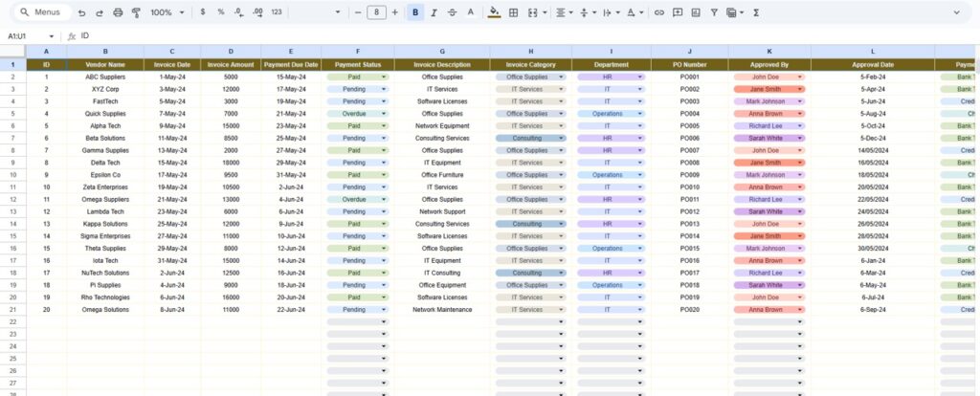Undo the last action
The width and height of the screenshot is (980, 396).
(81, 12)
